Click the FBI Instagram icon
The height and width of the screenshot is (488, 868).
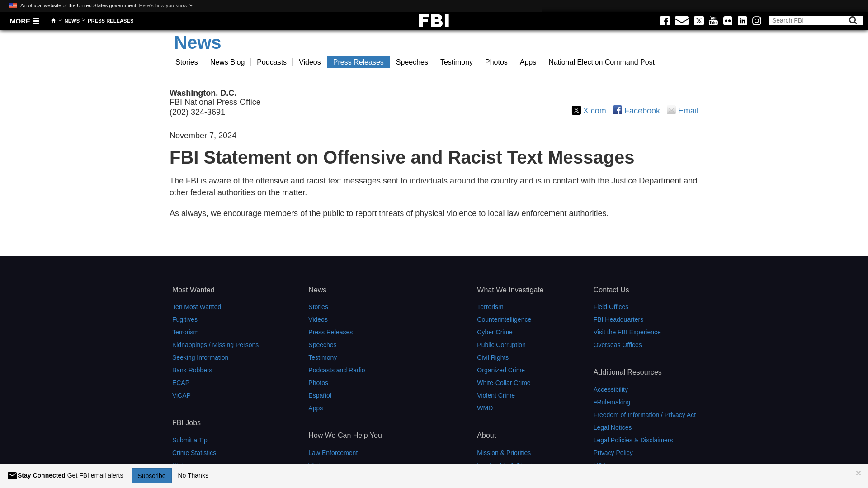[x=756, y=20]
